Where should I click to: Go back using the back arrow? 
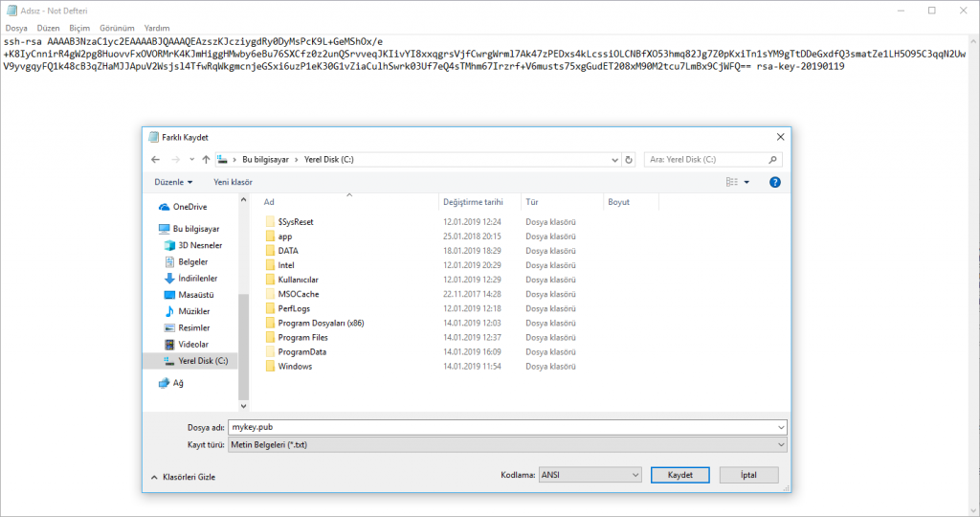(x=156, y=160)
